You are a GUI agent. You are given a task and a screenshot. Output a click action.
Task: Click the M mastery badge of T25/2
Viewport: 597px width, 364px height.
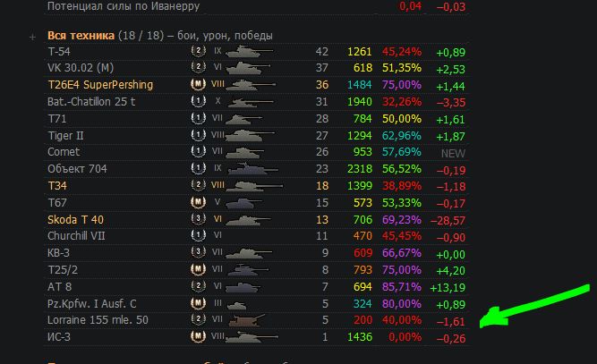pyautogui.click(x=199, y=269)
